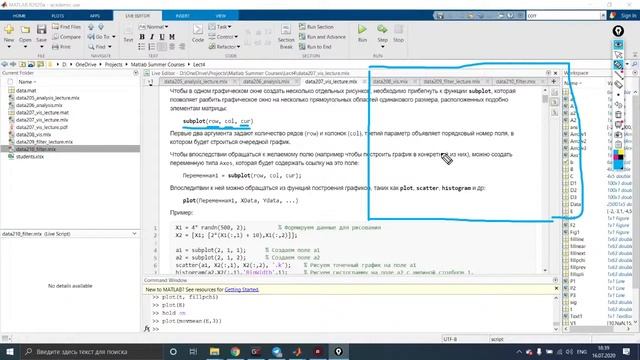Viewport: 640px width, 360px height.
Task: Insert a Text block
Action: (128, 35)
